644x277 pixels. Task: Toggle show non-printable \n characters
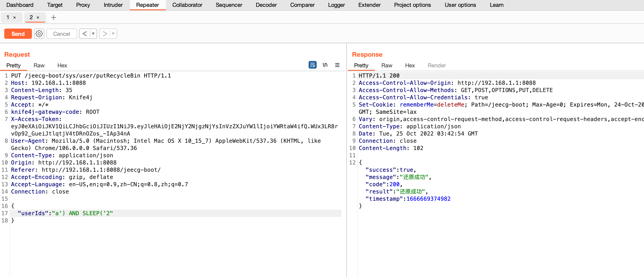click(325, 65)
